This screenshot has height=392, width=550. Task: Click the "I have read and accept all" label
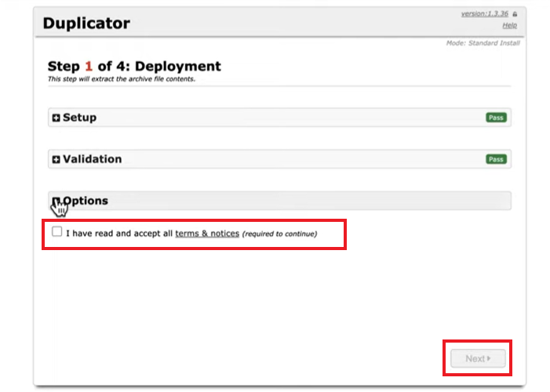coord(119,234)
